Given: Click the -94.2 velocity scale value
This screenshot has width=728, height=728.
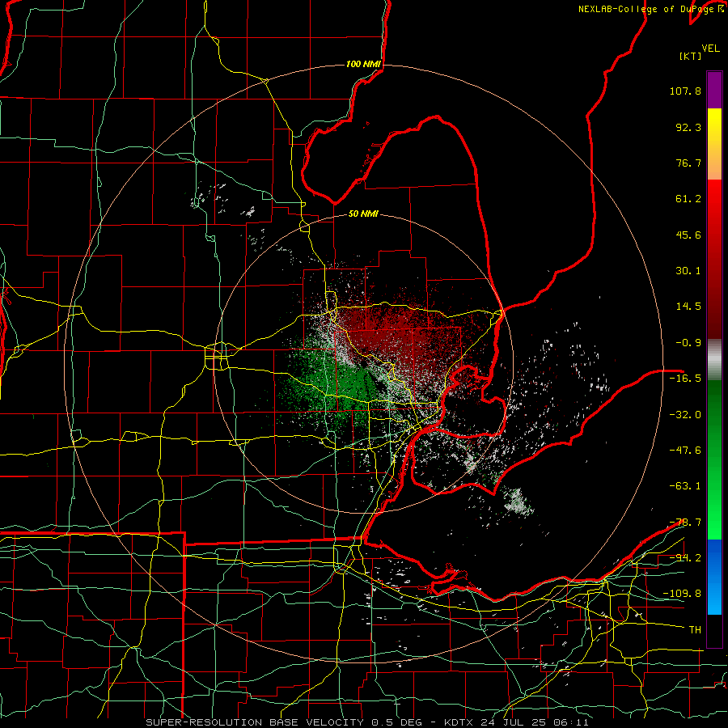Looking at the screenshot, I should 685,558.
